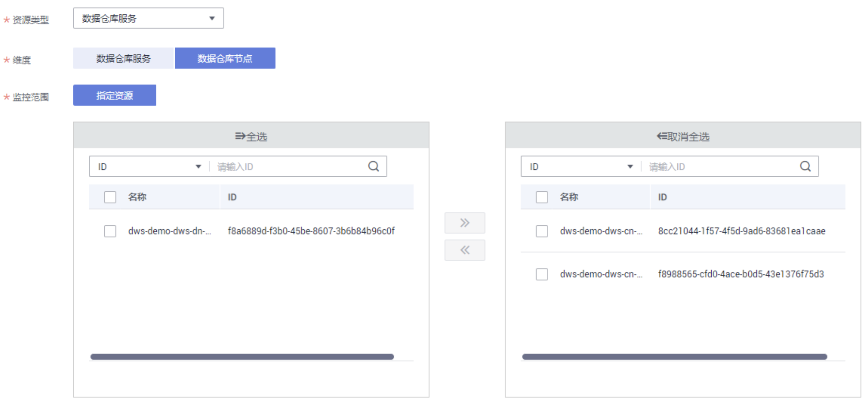
Task: Click the search icon in left panel
Action: coord(373,166)
